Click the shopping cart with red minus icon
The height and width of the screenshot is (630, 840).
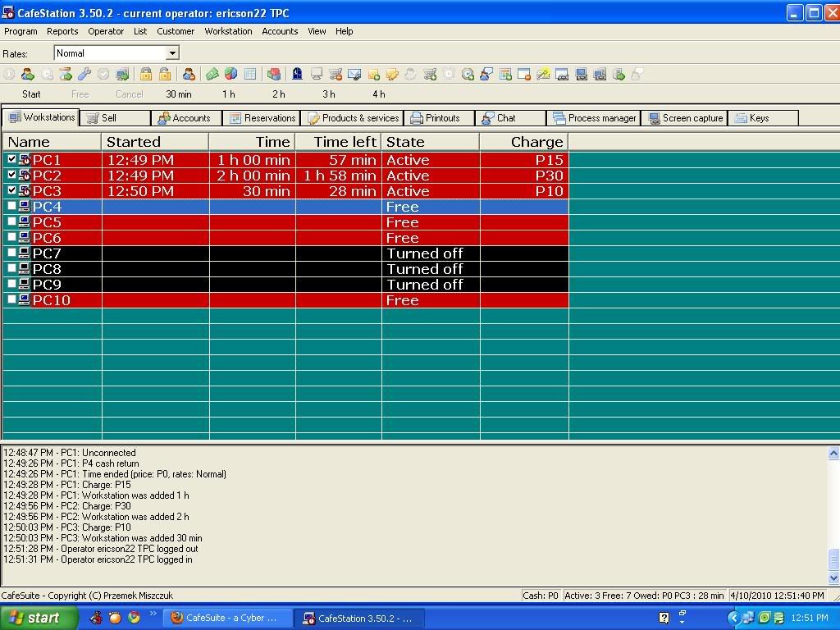coord(336,75)
